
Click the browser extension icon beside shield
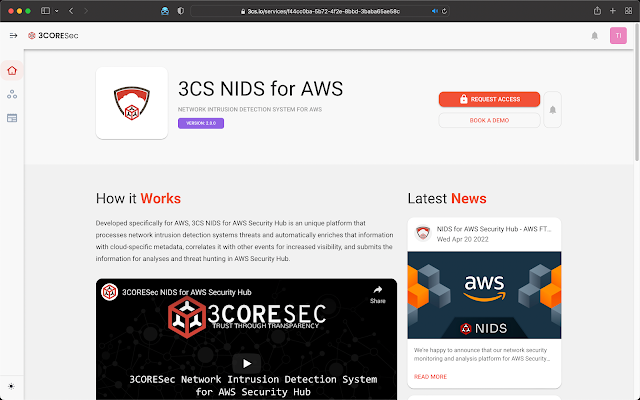click(165, 11)
